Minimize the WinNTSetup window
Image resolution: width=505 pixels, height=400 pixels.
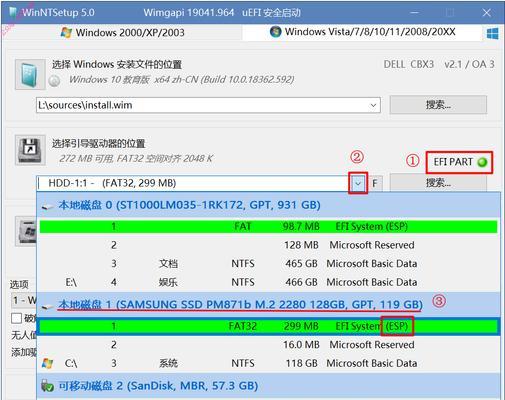(414, 13)
